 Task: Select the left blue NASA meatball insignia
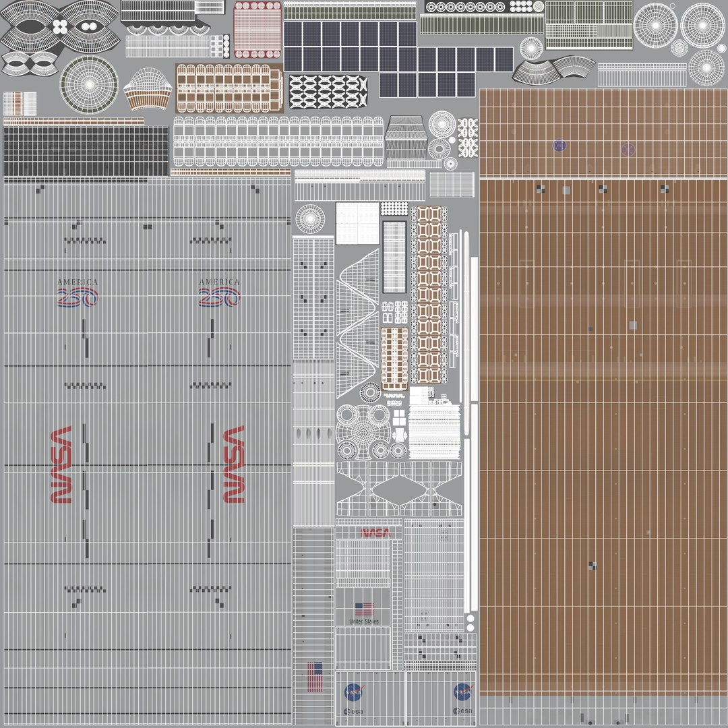pyautogui.click(x=354, y=692)
